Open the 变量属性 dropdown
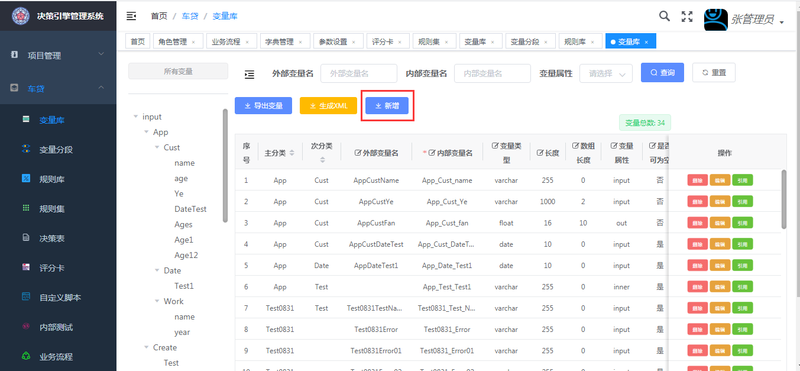This screenshot has width=800, height=371. tap(606, 73)
